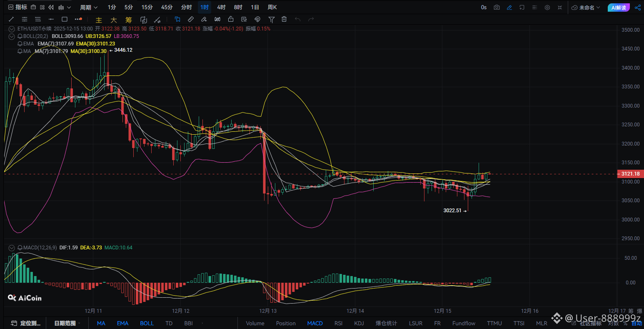Click the bell icon beside MA legend
Screen dimensions: 644x329
click(20, 51)
